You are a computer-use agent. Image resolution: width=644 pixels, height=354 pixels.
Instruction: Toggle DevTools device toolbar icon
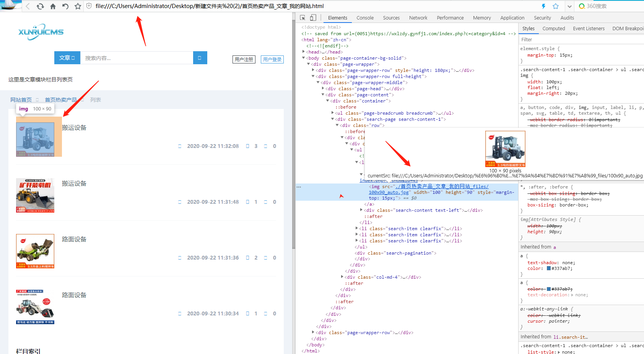click(313, 18)
